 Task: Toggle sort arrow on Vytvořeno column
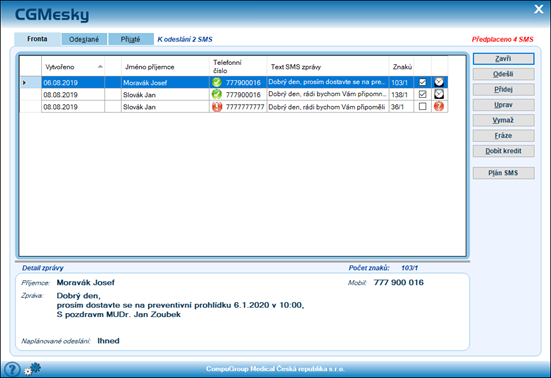point(100,67)
